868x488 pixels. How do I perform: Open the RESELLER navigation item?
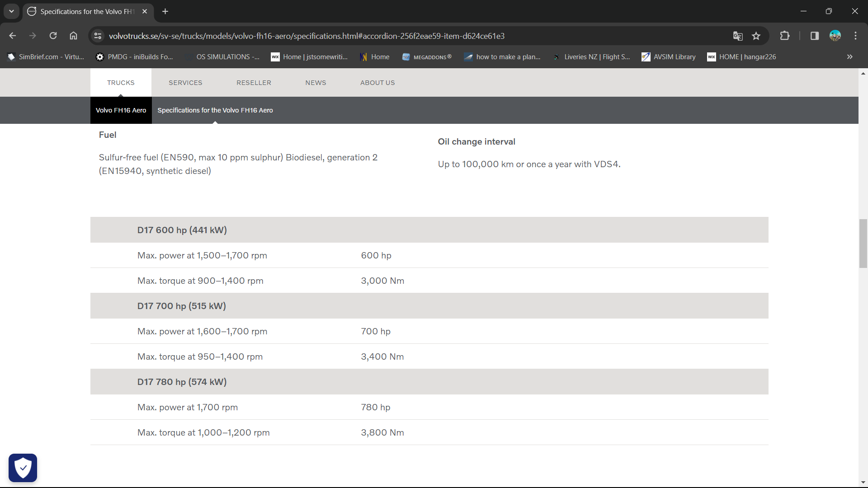[254, 83]
